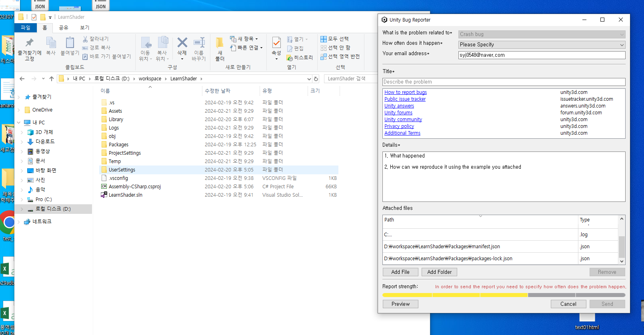Image resolution: width=644 pixels, height=335 pixels.
Task: Click the Copy icon in ribbon
Action: pos(51,42)
